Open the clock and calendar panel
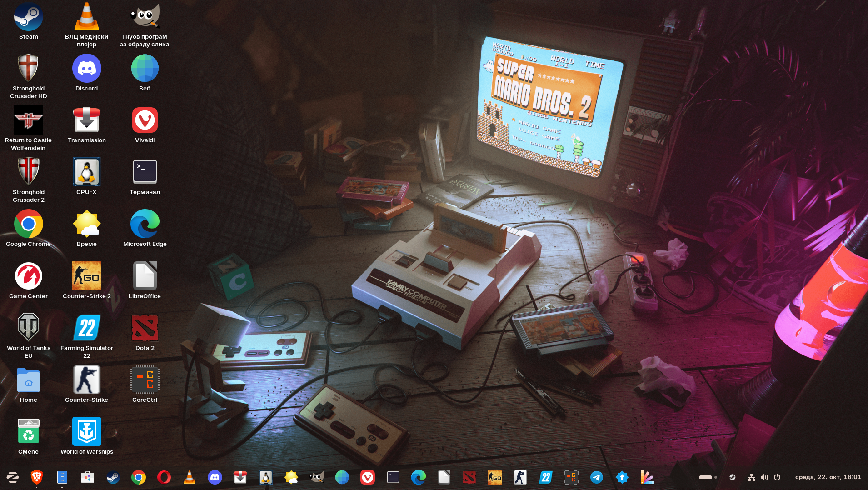This screenshot has width=868, height=490. pos(828,477)
